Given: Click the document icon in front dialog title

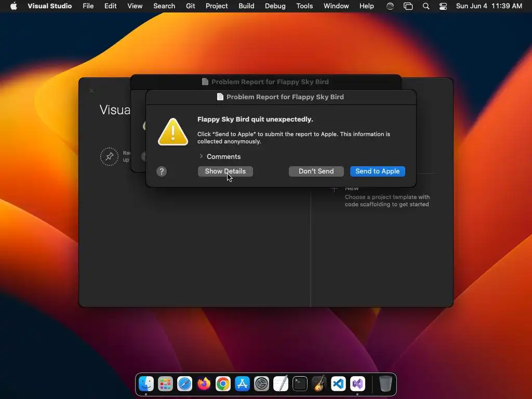Looking at the screenshot, I should point(220,97).
